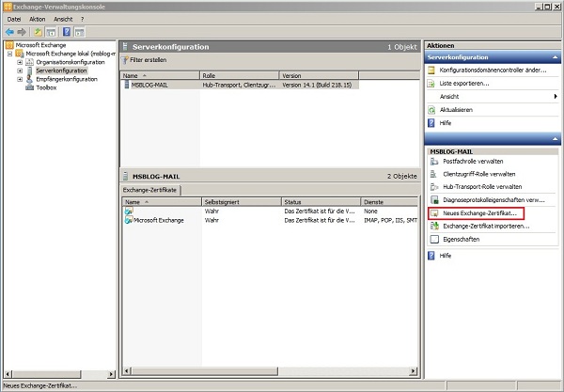Click the Exchange-Zertifikat importieren icon
This screenshot has width=564, height=392.
pyautogui.click(x=434, y=227)
